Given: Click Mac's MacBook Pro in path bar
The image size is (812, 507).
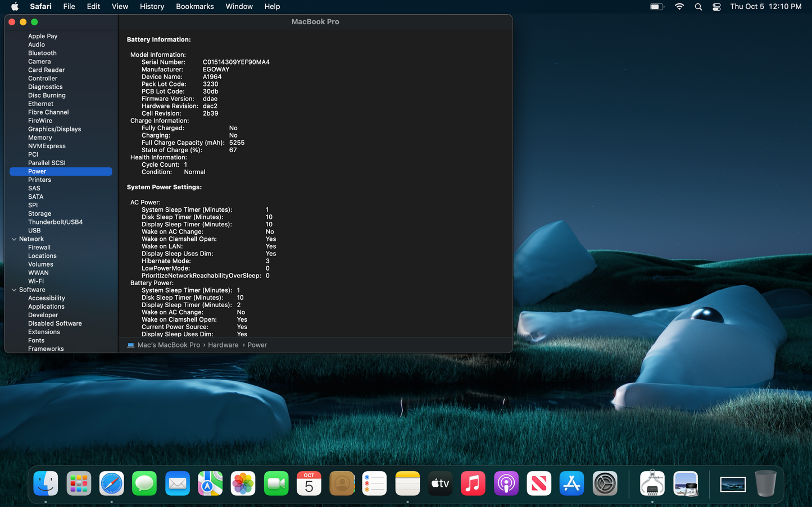Looking at the screenshot, I should click(169, 345).
